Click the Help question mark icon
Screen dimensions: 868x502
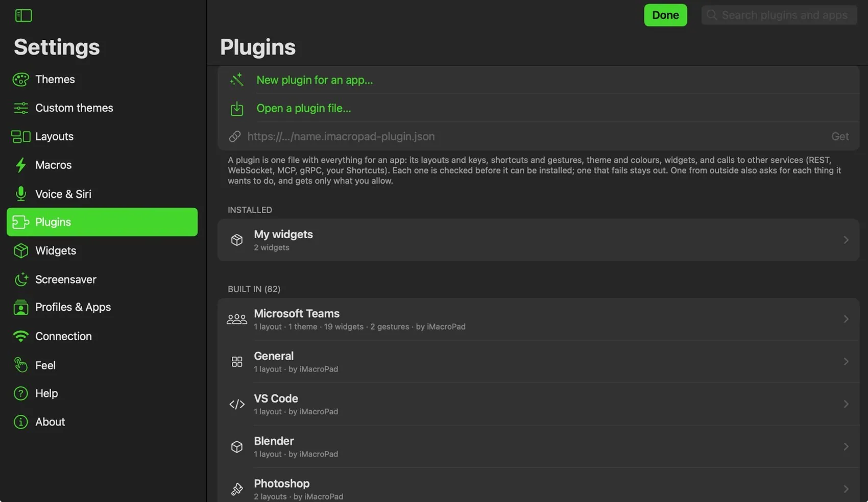[x=20, y=393]
